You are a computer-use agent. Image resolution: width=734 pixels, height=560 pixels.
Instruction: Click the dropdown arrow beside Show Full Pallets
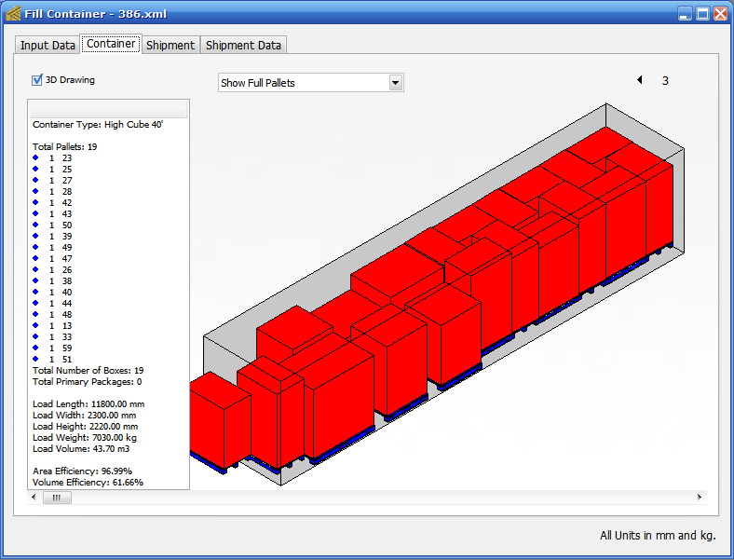[396, 83]
